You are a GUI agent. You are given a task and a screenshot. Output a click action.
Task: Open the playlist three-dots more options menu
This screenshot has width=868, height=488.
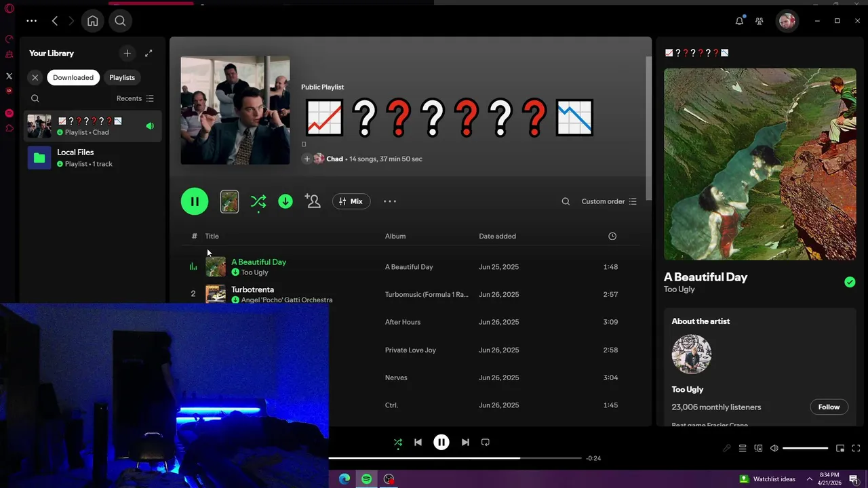(x=390, y=201)
